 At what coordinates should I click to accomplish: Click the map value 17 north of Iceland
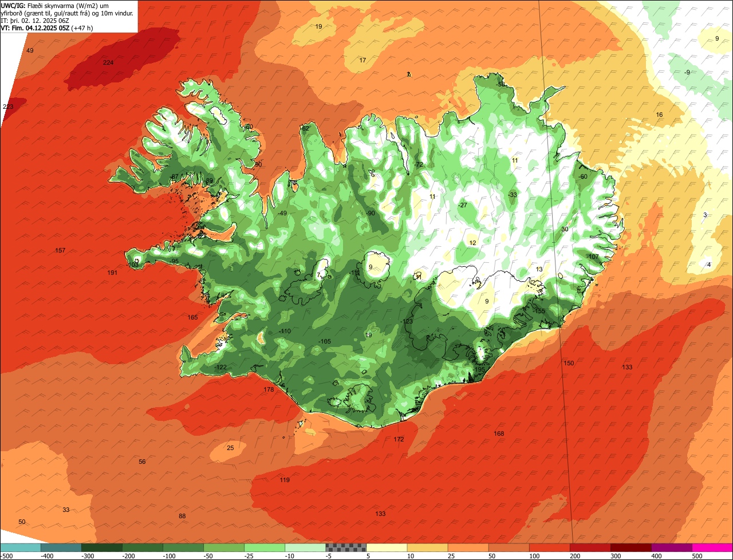[362, 60]
